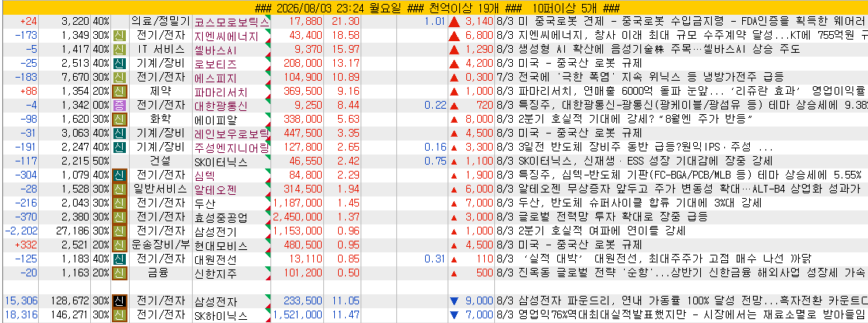Select the stock name 지엔씨에너지
868x323 pixels.
[226, 36]
